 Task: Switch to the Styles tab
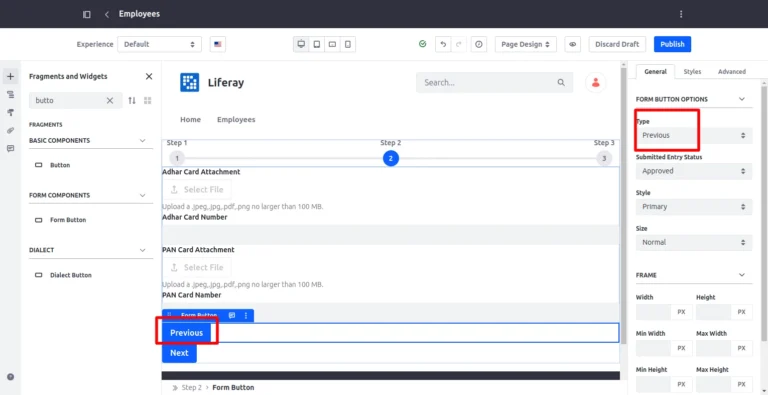click(692, 72)
